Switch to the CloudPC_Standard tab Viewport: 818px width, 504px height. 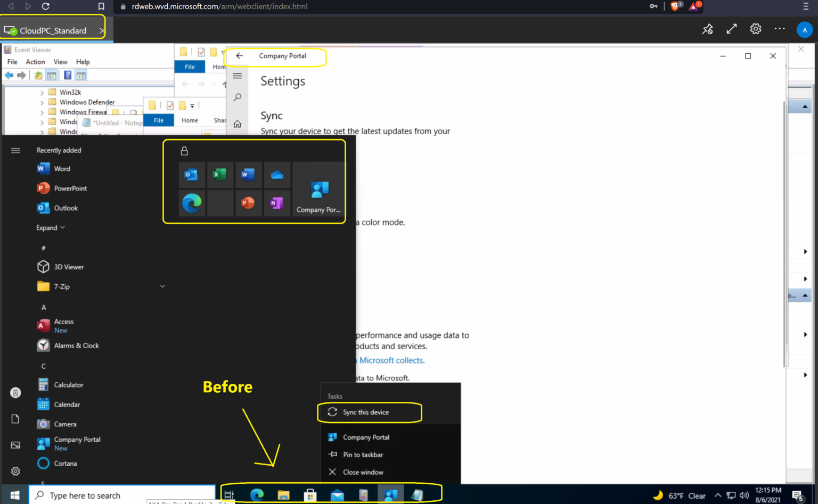click(x=52, y=30)
